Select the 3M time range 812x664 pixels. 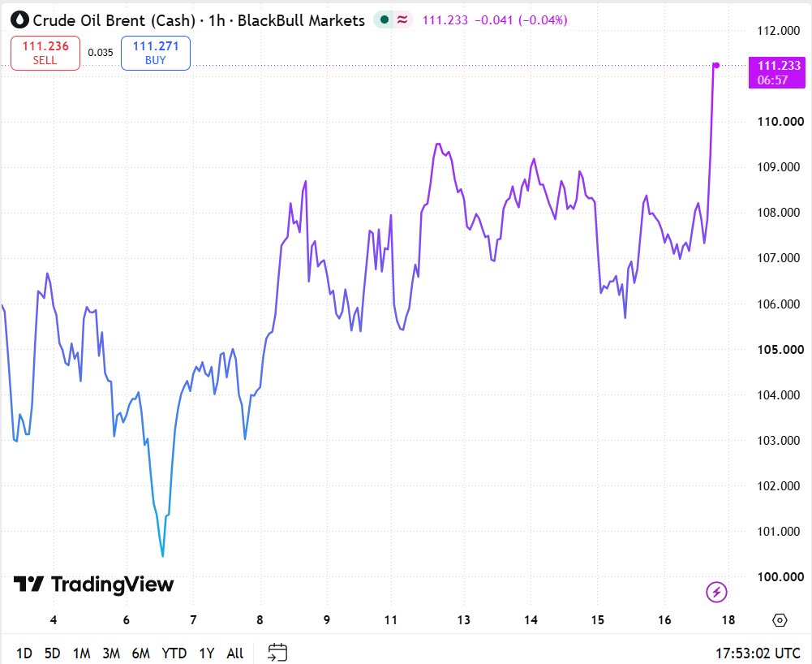[111, 653]
